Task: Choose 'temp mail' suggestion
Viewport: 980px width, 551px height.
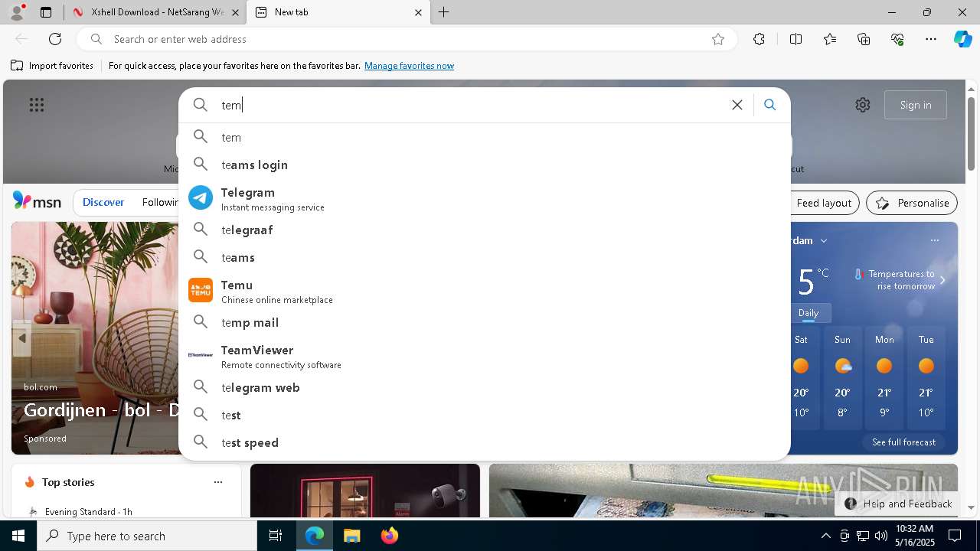Action: 484,322
